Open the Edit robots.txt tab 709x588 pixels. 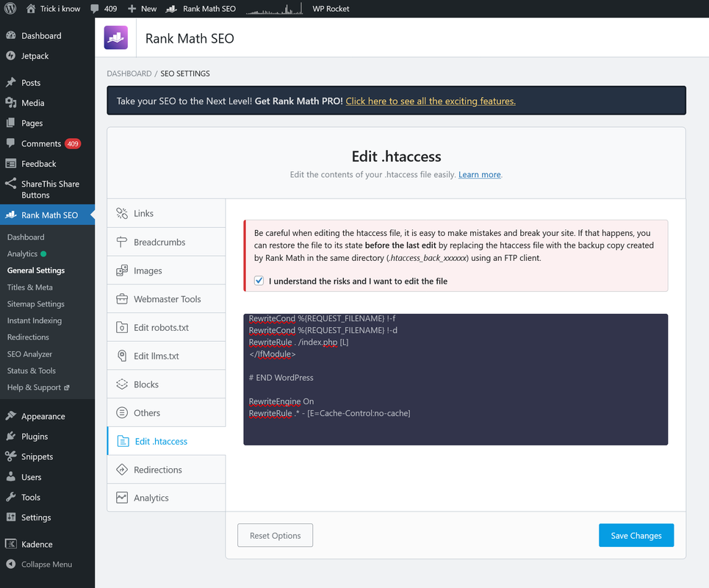click(x=166, y=327)
